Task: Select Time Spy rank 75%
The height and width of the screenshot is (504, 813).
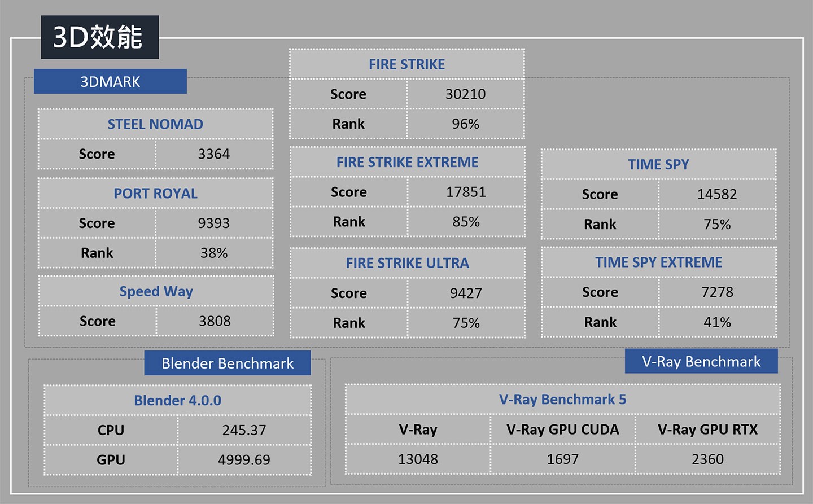Action: coord(718,224)
